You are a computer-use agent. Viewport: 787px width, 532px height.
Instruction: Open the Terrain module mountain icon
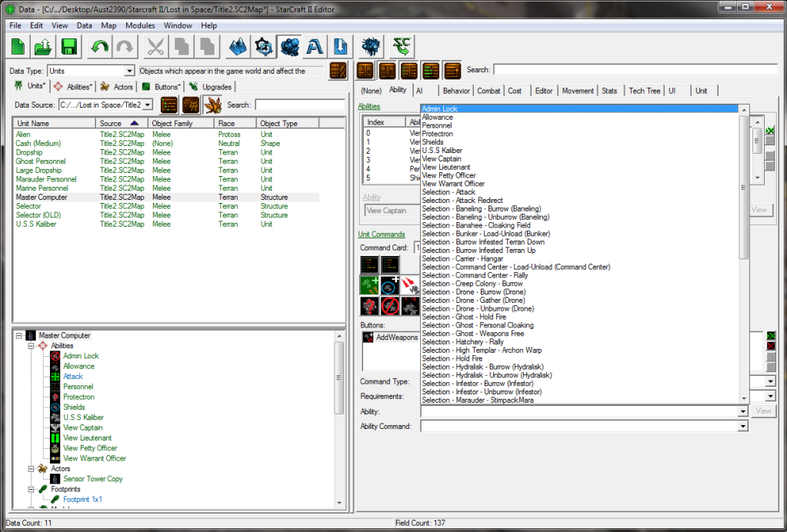pyautogui.click(x=238, y=47)
